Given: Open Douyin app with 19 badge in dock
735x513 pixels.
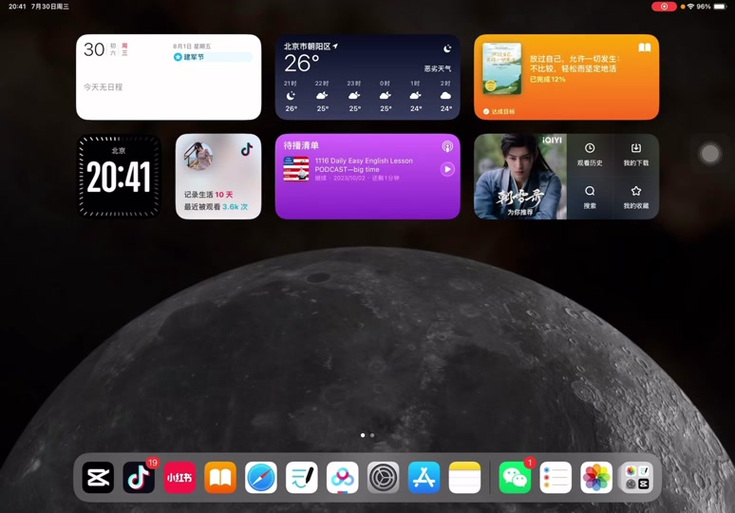Looking at the screenshot, I should click(x=139, y=477).
